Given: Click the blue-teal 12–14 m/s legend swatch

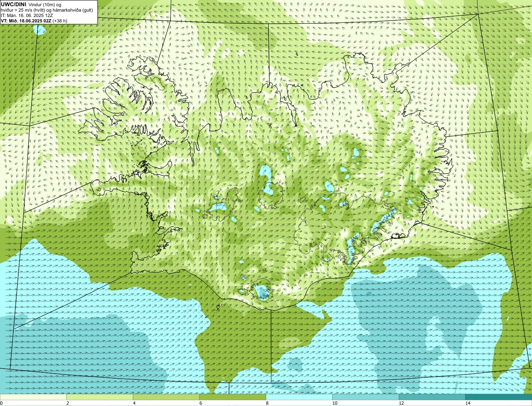Looking at the screenshot, I should tap(432, 397).
